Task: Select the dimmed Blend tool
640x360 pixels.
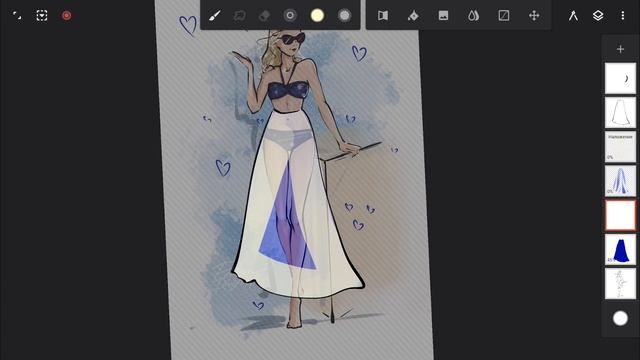Action: click(x=240, y=16)
